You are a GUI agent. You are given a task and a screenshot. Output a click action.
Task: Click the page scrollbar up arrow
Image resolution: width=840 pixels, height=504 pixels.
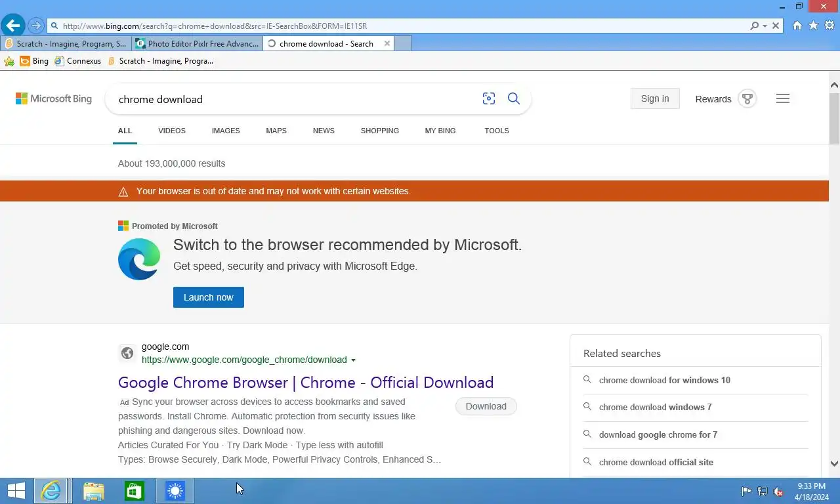(x=834, y=85)
